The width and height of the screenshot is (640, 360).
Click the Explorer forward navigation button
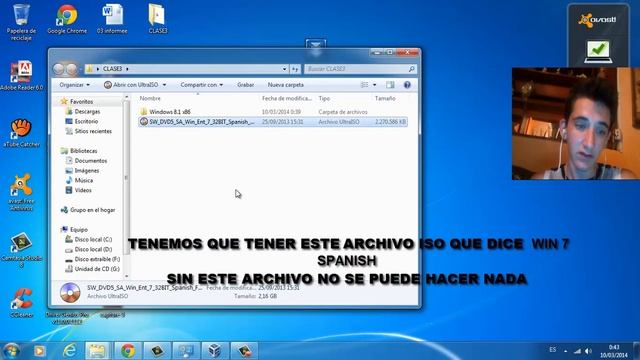[x=72, y=69]
